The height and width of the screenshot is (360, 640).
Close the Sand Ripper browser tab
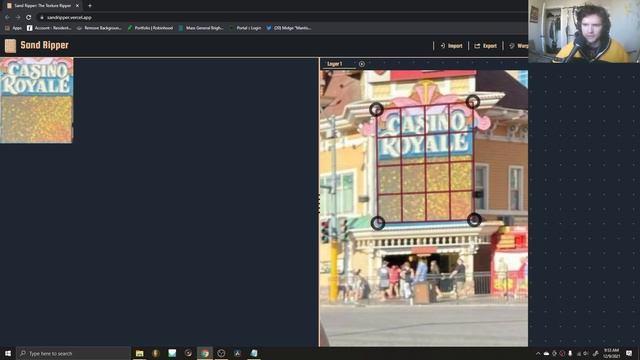(x=77, y=6)
